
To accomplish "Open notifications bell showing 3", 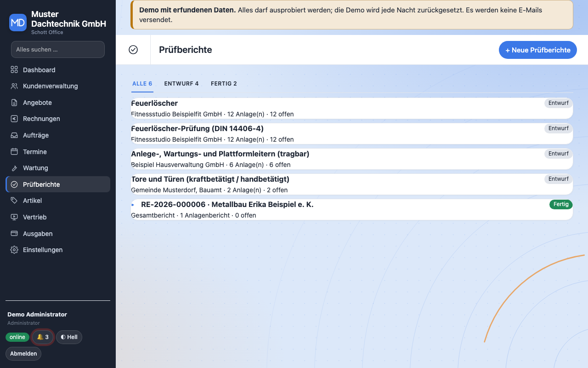I will 43,337.
